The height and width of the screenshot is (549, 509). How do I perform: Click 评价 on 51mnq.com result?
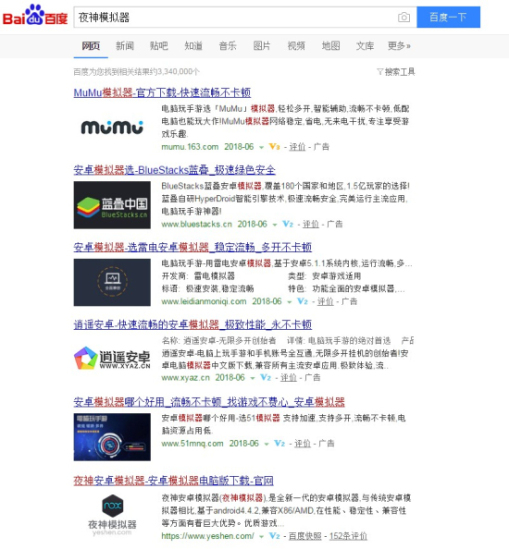pyautogui.click(x=302, y=444)
